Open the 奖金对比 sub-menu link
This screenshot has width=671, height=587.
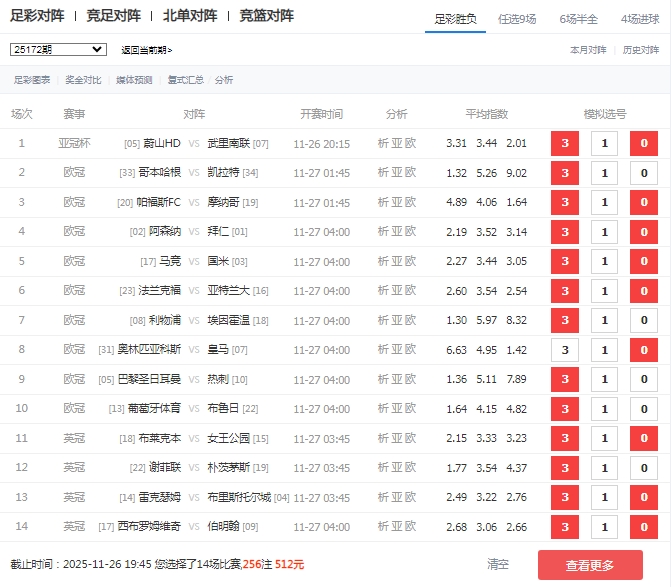(x=84, y=80)
